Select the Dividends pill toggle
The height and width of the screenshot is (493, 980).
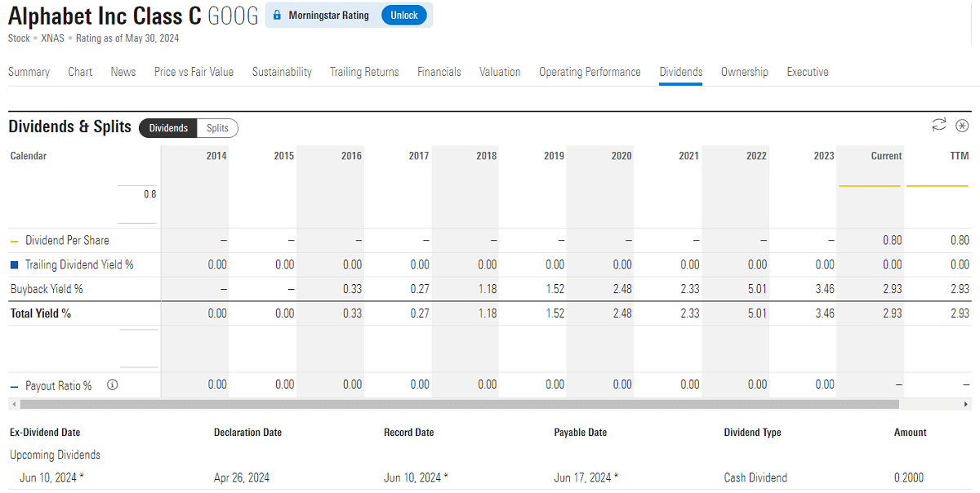pos(168,128)
